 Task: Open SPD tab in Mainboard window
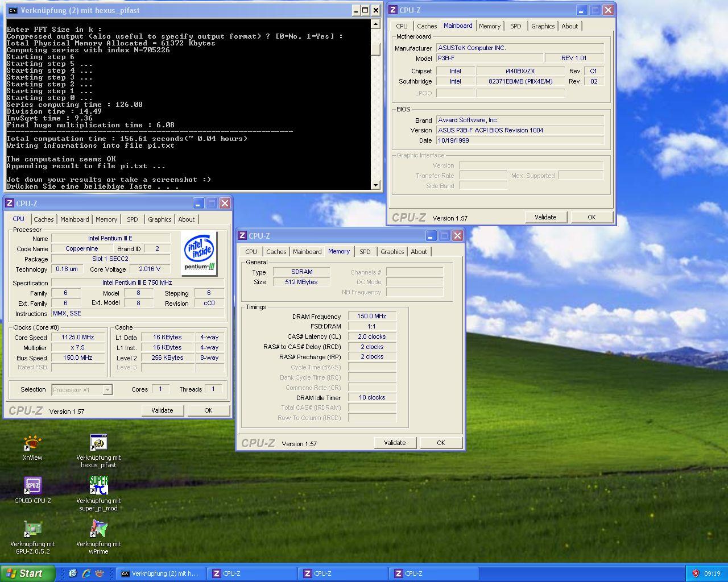tap(516, 26)
